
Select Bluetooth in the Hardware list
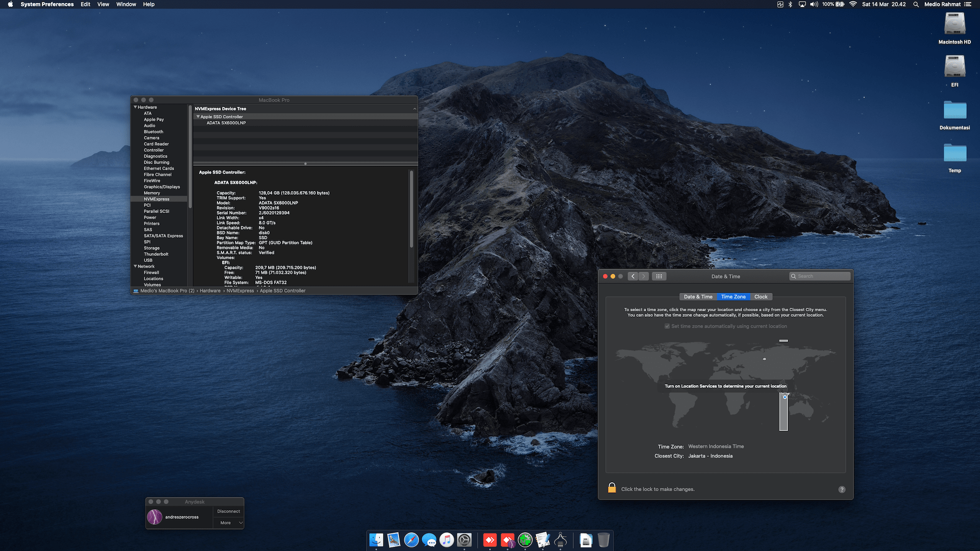pyautogui.click(x=153, y=132)
